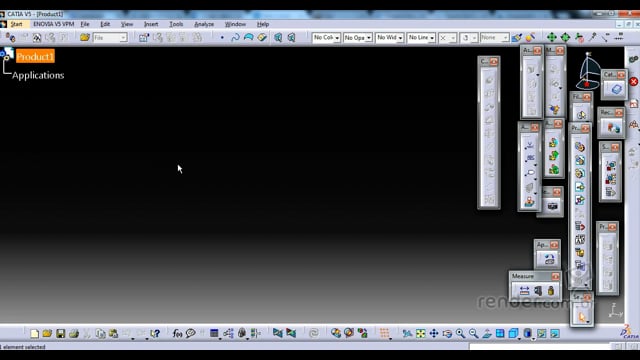Screen dimensions: 640x360
Task: Close the Cat... catalog floating toolbar
Action: [621, 75]
